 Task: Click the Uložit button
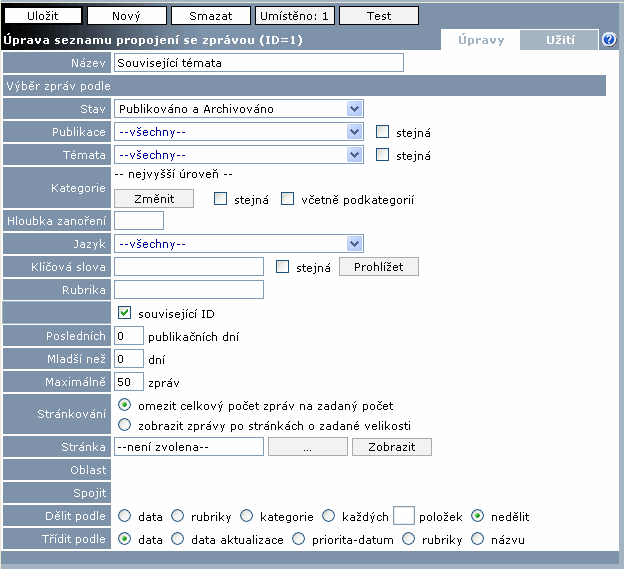[42, 16]
